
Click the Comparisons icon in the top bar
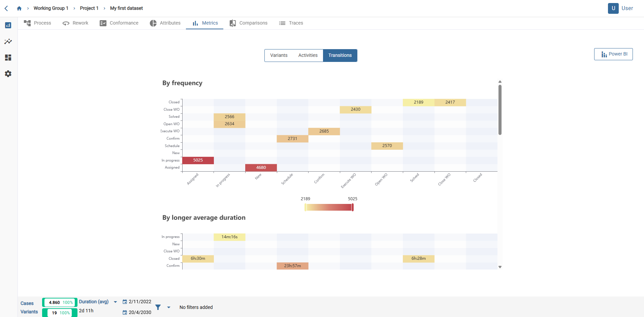233,23
